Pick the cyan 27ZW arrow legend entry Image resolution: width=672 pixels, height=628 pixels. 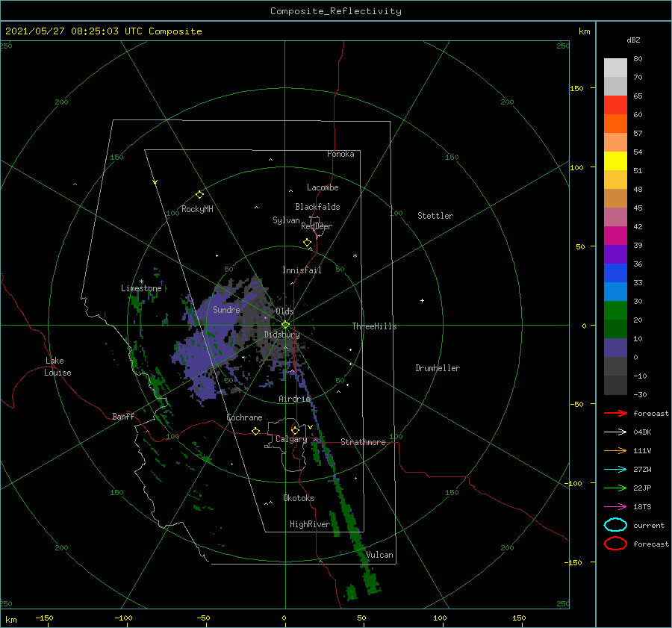(x=615, y=470)
